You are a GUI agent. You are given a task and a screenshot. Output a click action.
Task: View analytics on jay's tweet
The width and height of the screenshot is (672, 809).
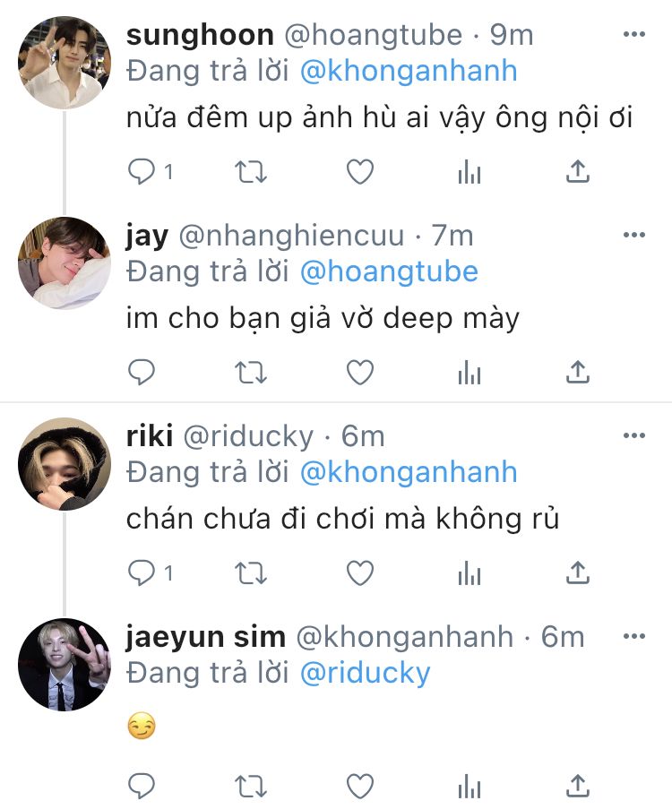[x=470, y=373]
